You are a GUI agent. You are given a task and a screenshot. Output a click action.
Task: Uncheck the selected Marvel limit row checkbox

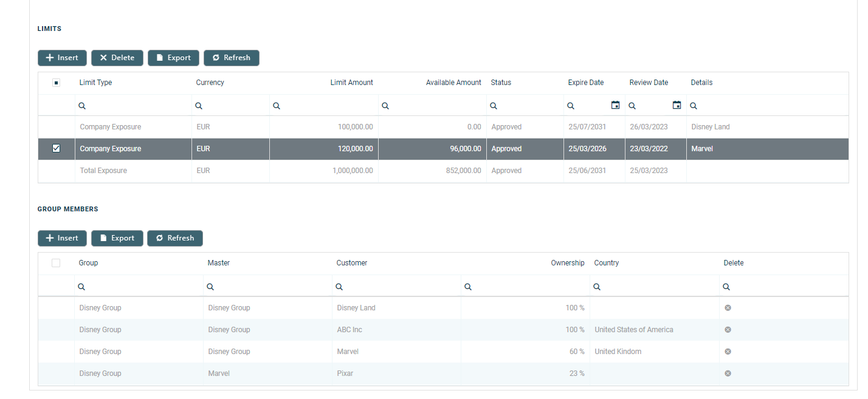57,148
